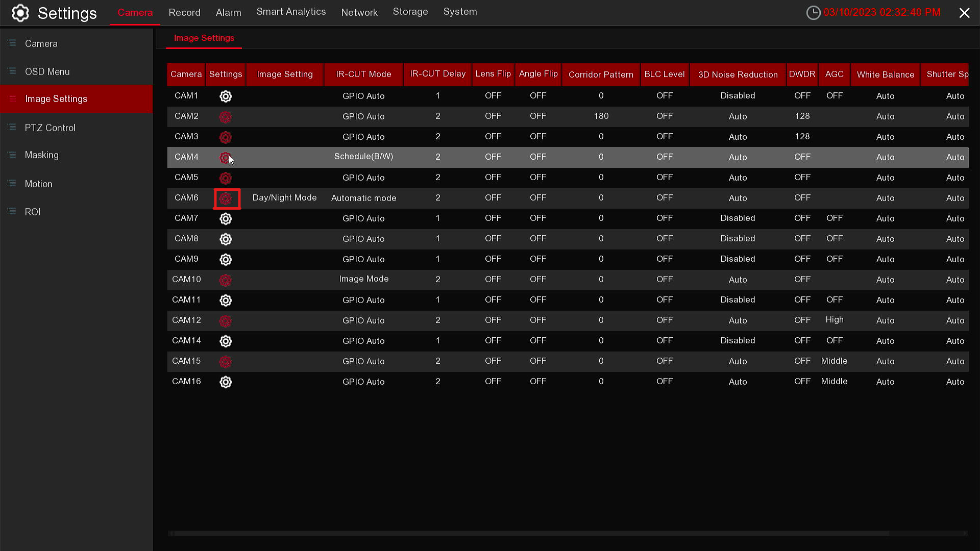The width and height of the screenshot is (980, 551).
Task: Click the CAM2 red gear icon
Action: (226, 117)
